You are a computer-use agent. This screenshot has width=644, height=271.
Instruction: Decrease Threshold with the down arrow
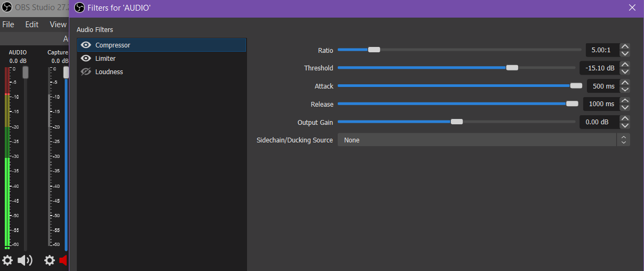pos(625,71)
